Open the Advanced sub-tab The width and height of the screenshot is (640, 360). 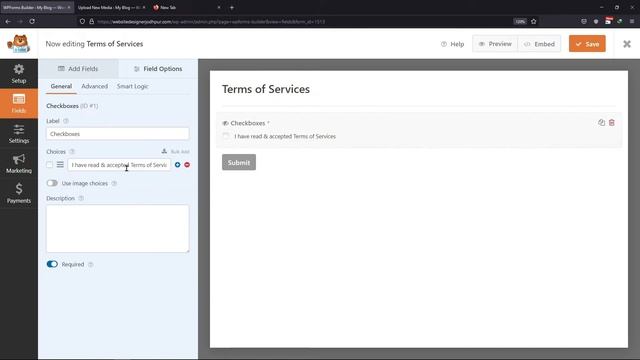[95, 87]
